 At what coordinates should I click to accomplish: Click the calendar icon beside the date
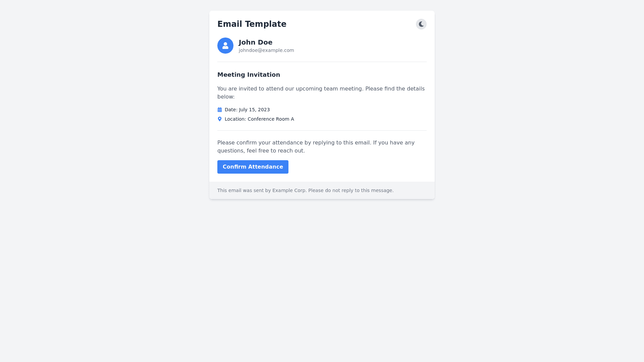[220, 110]
